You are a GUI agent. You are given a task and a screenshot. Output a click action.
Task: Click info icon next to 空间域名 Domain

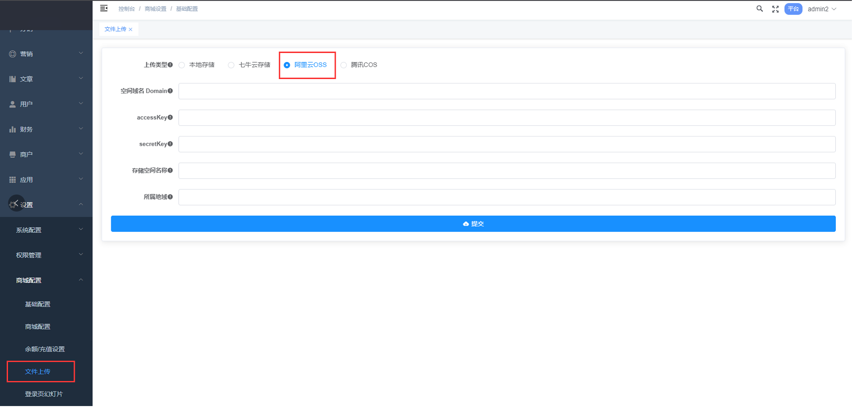point(170,91)
